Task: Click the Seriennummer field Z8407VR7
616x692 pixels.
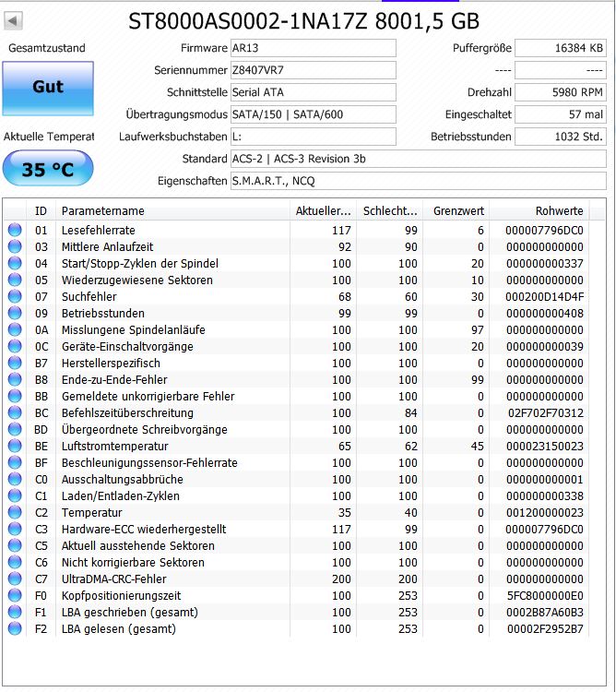Action: coord(313,70)
